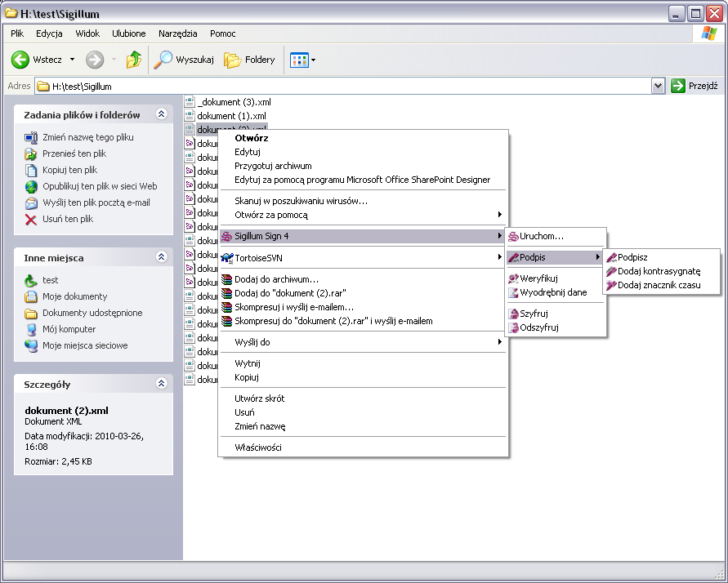The width and height of the screenshot is (728, 583).
Task: Go up one folder level
Action: click(134, 60)
